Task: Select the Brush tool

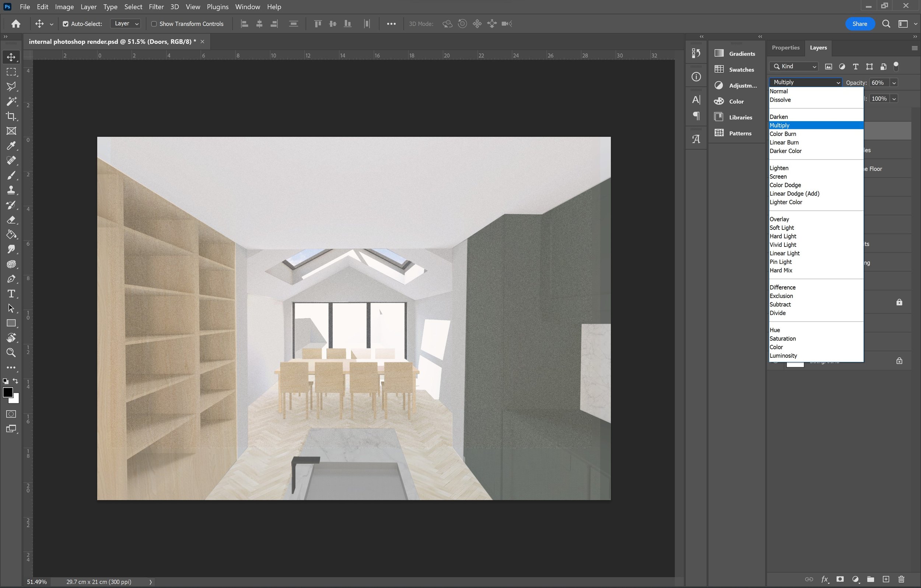Action: pyautogui.click(x=11, y=175)
